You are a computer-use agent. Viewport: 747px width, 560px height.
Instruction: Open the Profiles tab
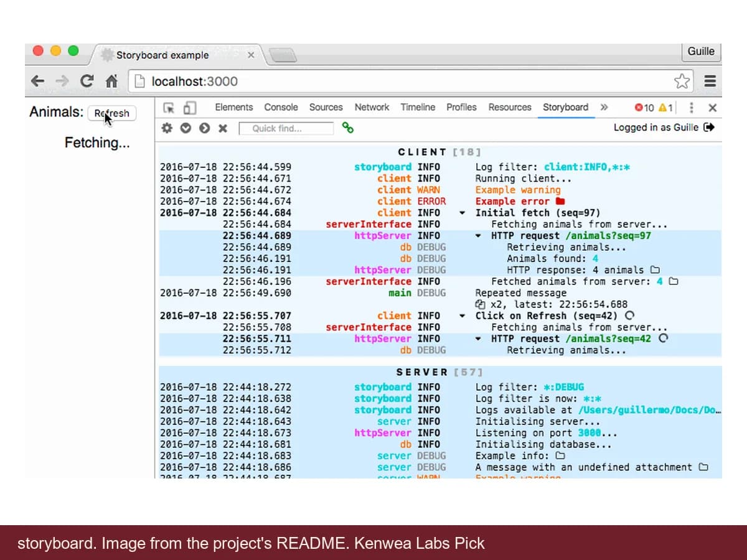(x=461, y=107)
